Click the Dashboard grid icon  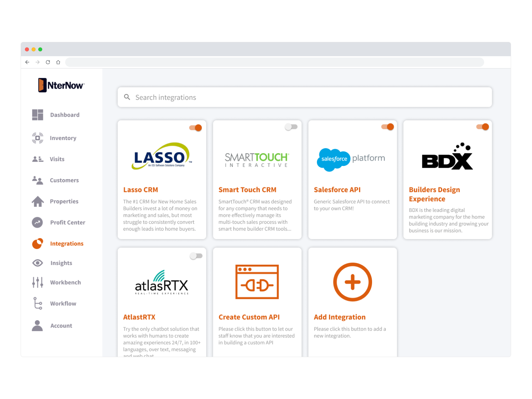click(38, 115)
